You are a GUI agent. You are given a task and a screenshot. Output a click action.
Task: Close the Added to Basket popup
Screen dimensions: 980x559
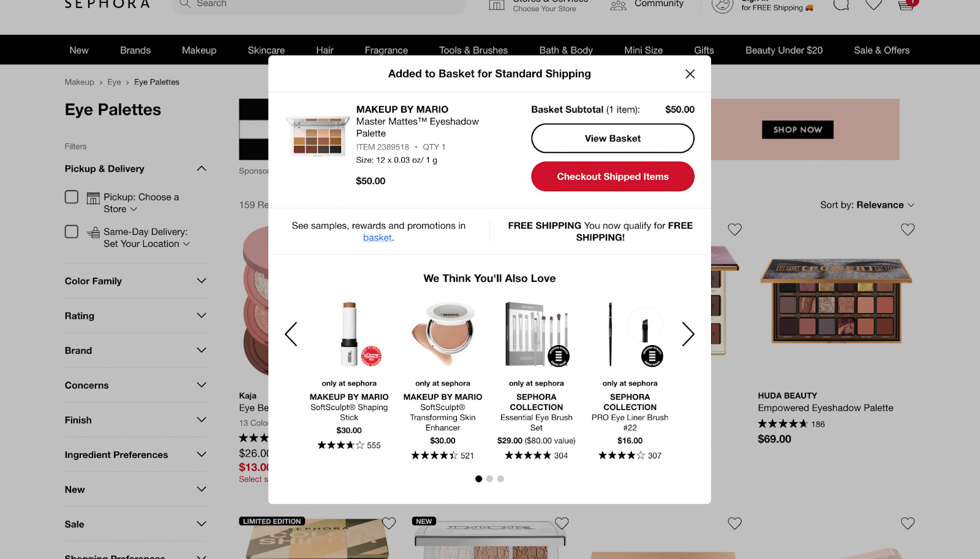tap(690, 74)
